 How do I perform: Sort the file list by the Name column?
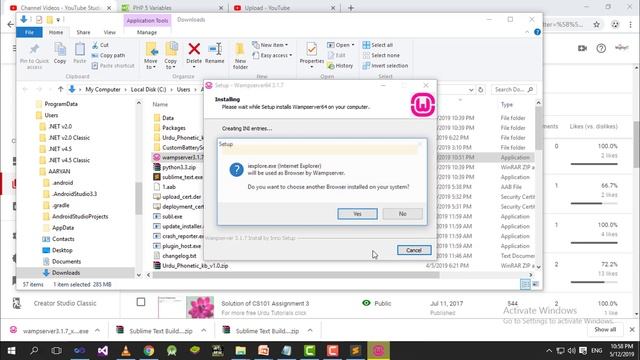(x=160, y=104)
